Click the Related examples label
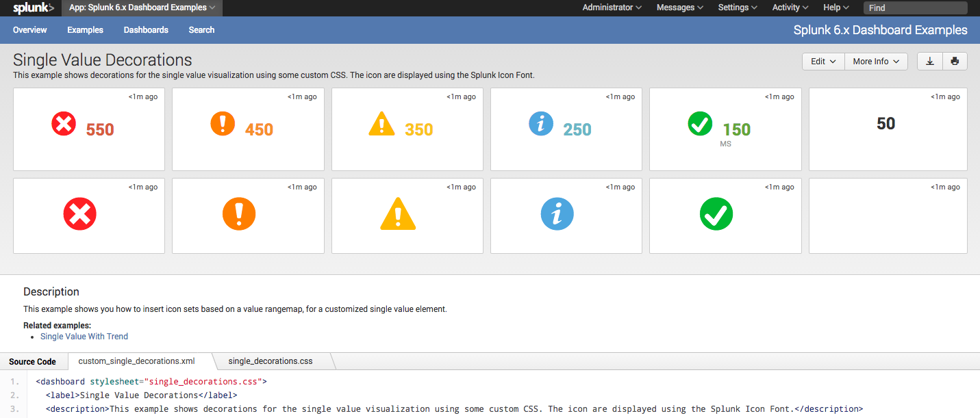Image resolution: width=980 pixels, height=418 pixels. 57,326
